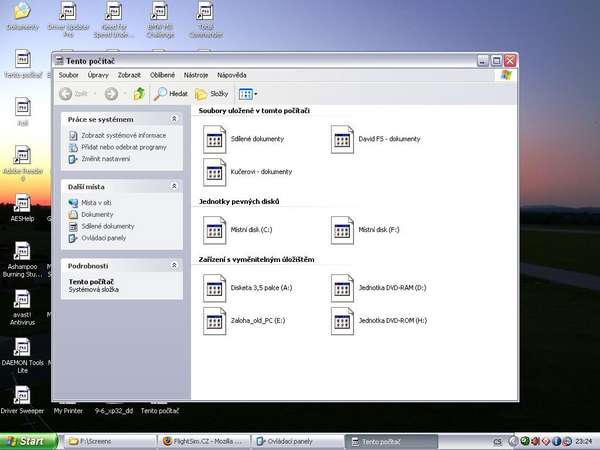Image resolution: width=600 pixels, height=450 pixels.
Task: Select avast! Antivirus desktop shortcut
Action: [x=22, y=308]
